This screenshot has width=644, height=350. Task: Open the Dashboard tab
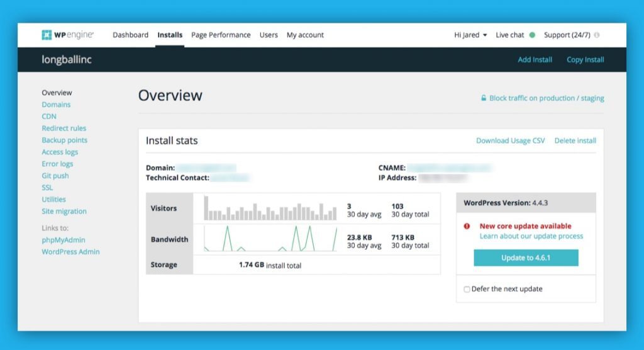[131, 35]
